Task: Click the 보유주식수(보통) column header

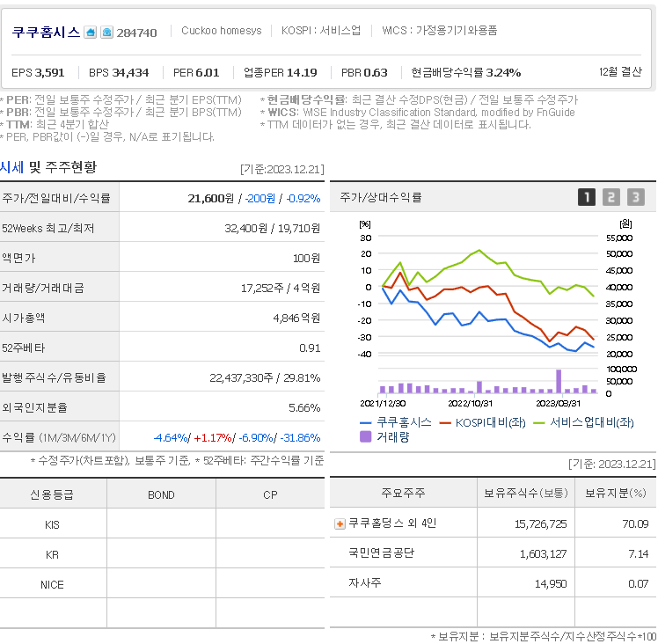Action: (526, 493)
